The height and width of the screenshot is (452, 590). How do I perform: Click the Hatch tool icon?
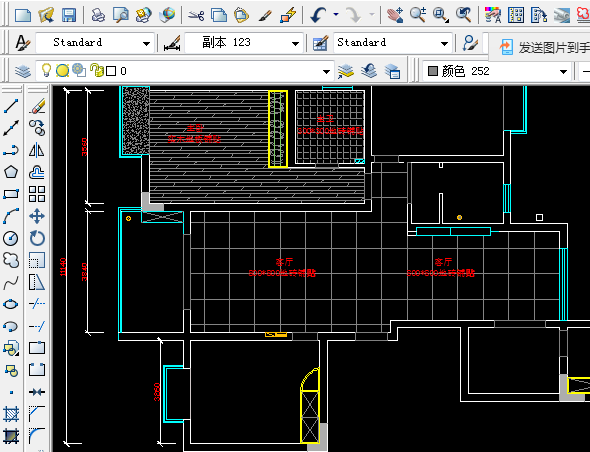point(11,414)
